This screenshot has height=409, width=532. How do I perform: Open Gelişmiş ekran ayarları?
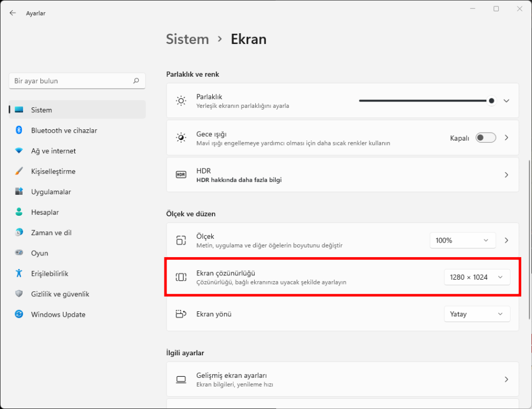[x=342, y=379]
